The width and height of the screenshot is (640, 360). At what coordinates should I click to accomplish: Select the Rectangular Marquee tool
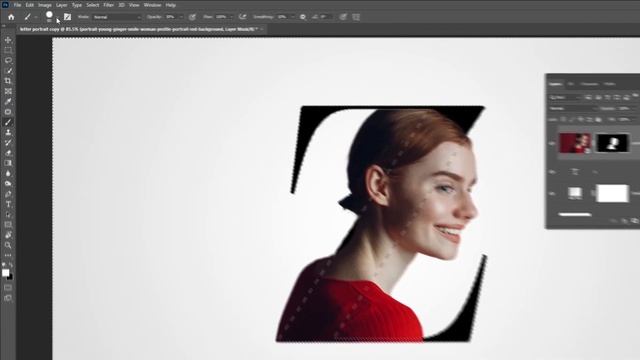pos(8,50)
